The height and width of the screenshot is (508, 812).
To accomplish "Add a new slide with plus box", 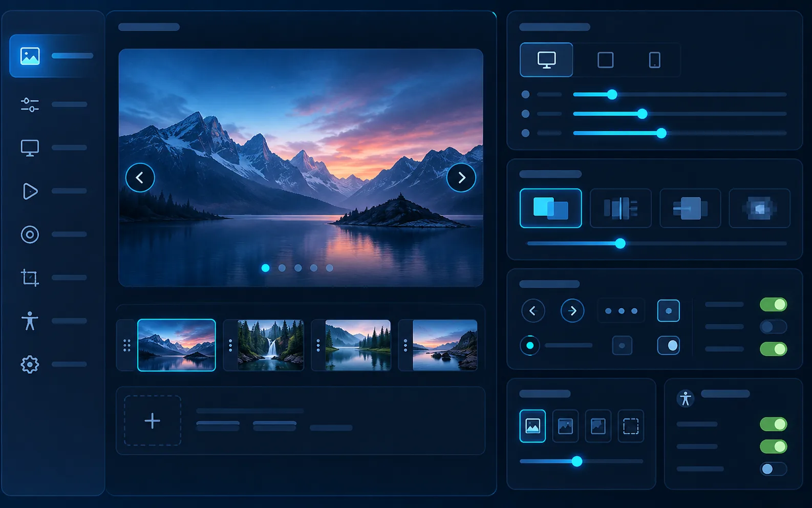I will pyautogui.click(x=153, y=421).
